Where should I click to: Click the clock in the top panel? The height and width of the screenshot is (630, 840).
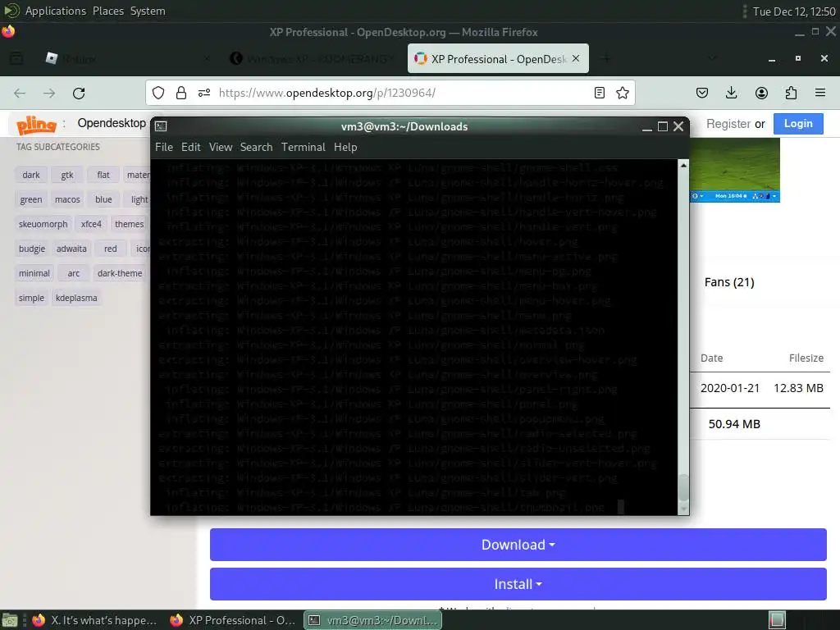(x=794, y=11)
